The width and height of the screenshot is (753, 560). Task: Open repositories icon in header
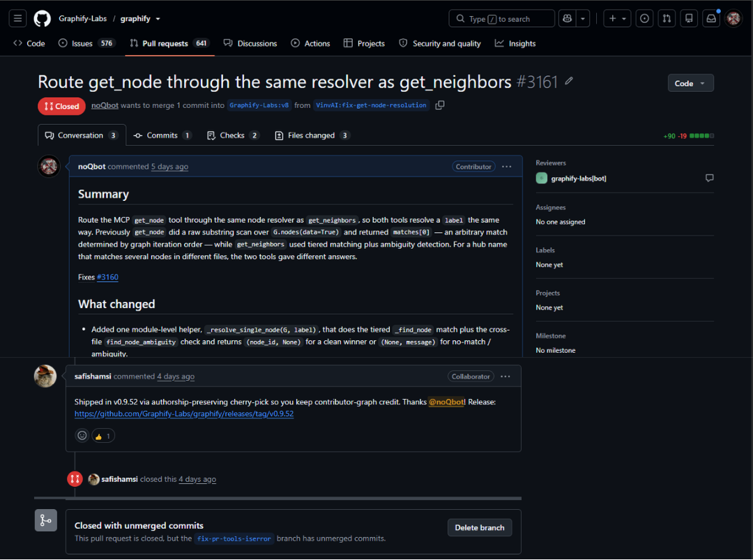[689, 19]
